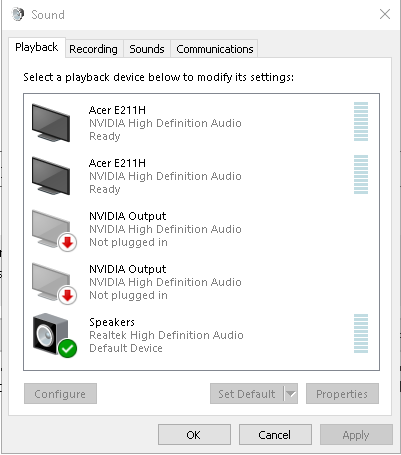Click the Set Default button
The width and height of the screenshot is (401, 455).
pyautogui.click(x=247, y=394)
